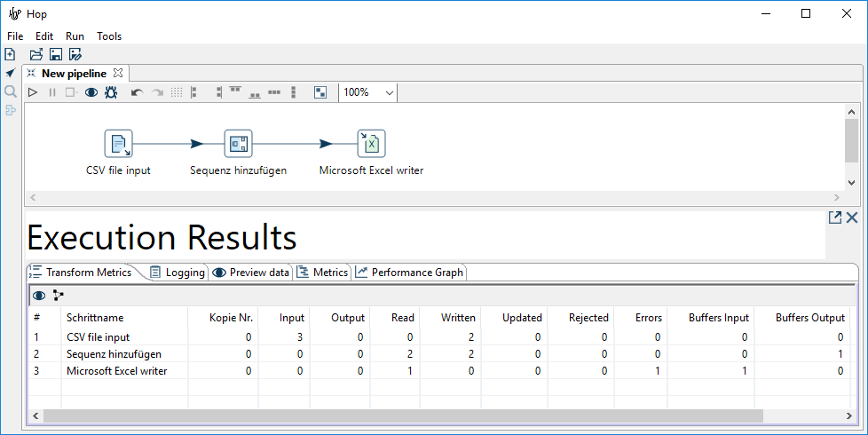Viewport: 868px width, 435px height.
Task: Open the File menu
Action: tap(15, 36)
